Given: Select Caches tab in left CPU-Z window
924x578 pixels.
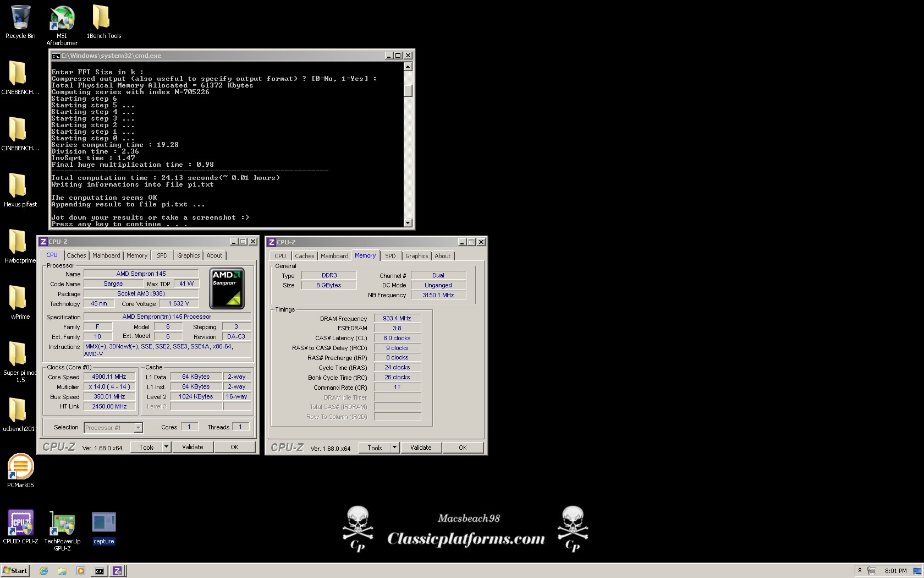Looking at the screenshot, I should pyautogui.click(x=76, y=255).
